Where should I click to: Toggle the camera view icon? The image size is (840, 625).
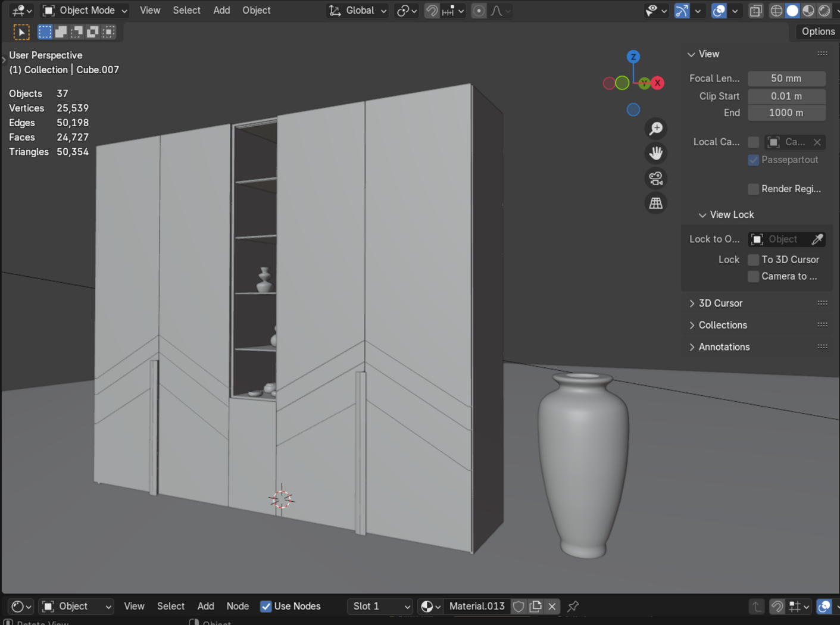(656, 179)
